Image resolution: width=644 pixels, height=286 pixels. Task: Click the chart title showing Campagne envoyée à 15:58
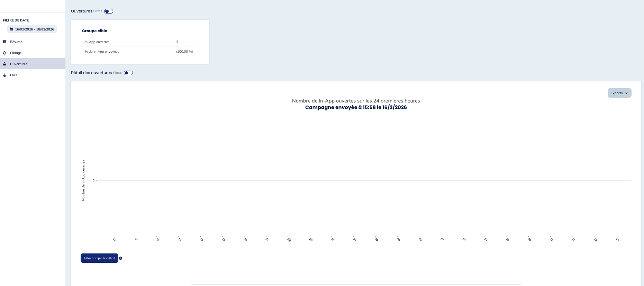pyautogui.click(x=356, y=107)
